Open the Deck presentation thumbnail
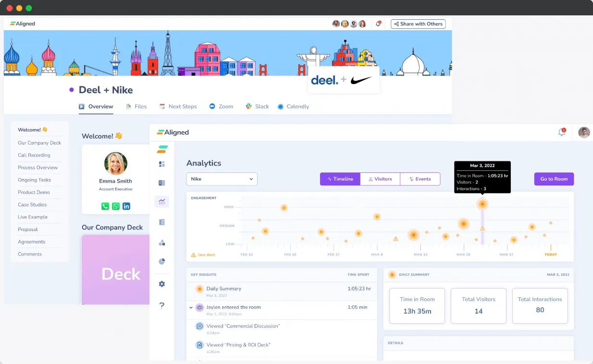 coord(116,269)
